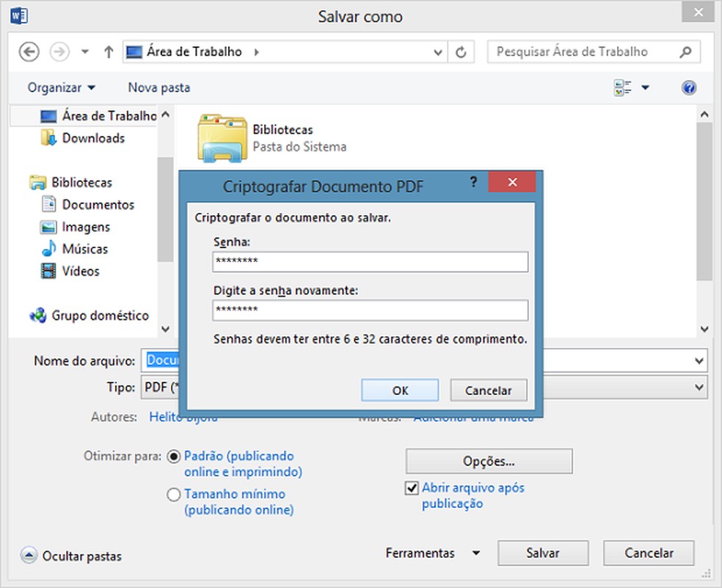722x588 pixels.
Task: Select Downloads in navigation pane
Action: (x=93, y=138)
